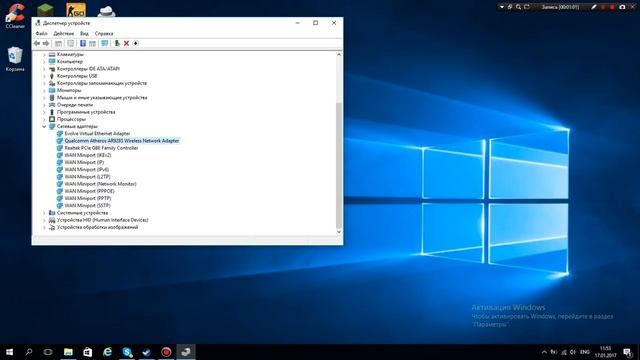Open the Counter-Strike GO desktop icon
The height and width of the screenshot is (360, 640).
tap(76, 10)
